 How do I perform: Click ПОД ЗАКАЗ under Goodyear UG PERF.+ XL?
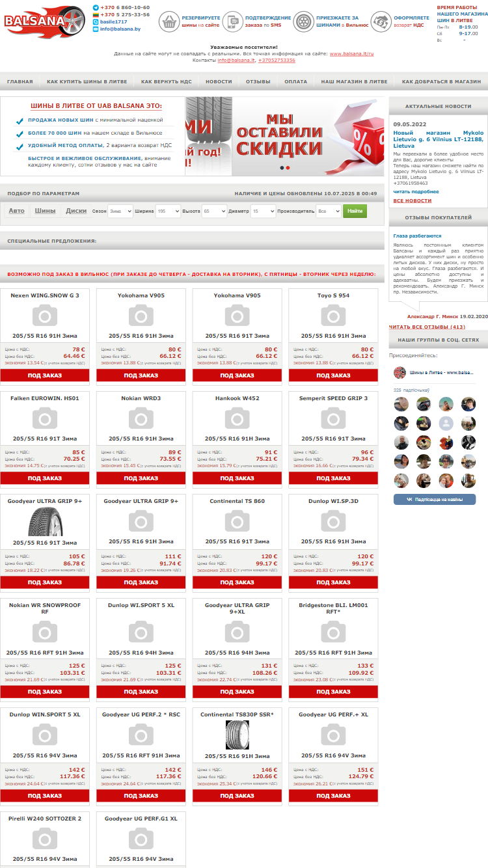click(x=333, y=796)
